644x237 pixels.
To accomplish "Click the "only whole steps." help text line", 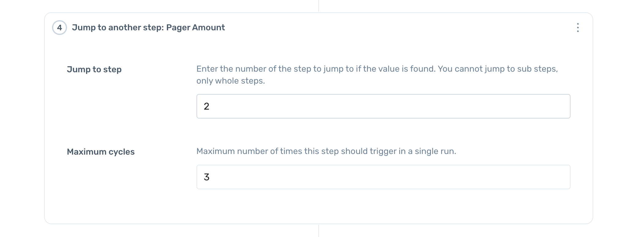I will click(230, 81).
